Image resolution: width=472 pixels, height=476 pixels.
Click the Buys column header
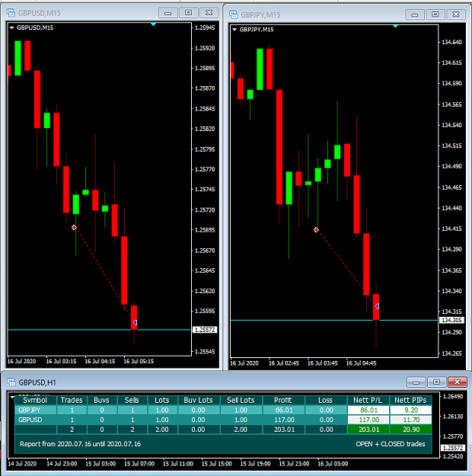(x=102, y=400)
